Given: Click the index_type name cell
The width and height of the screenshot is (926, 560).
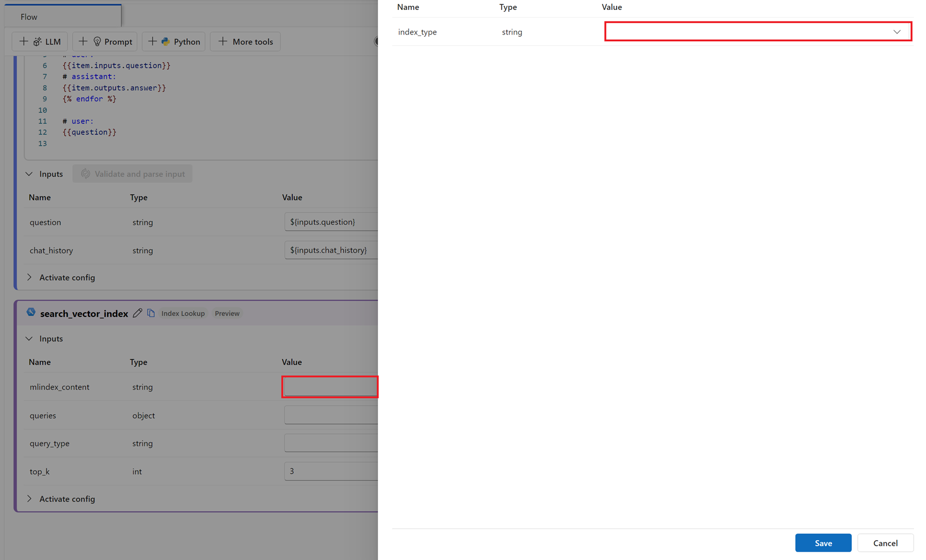Looking at the screenshot, I should 417,32.
